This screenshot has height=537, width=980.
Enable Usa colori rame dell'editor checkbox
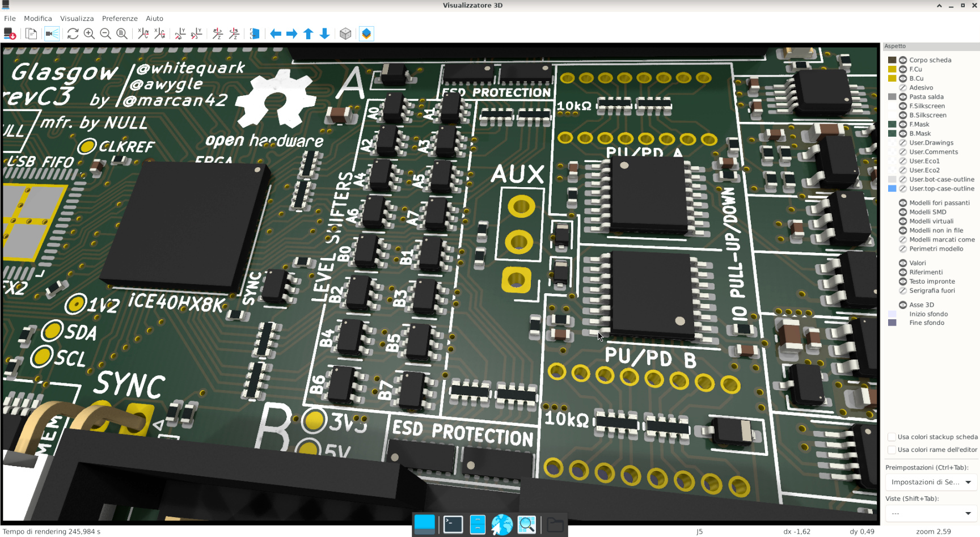[892, 450]
